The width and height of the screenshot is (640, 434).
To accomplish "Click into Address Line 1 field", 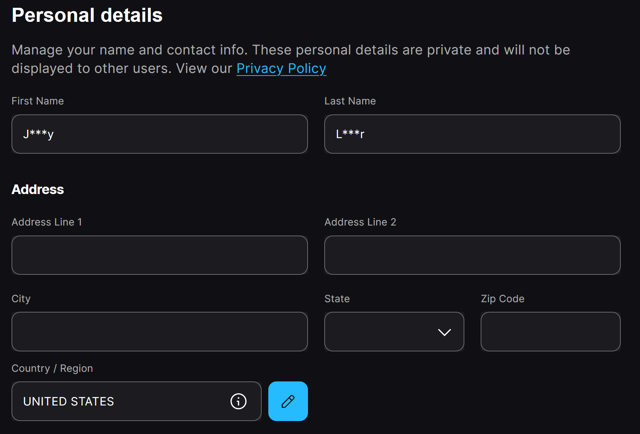I will click(160, 255).
